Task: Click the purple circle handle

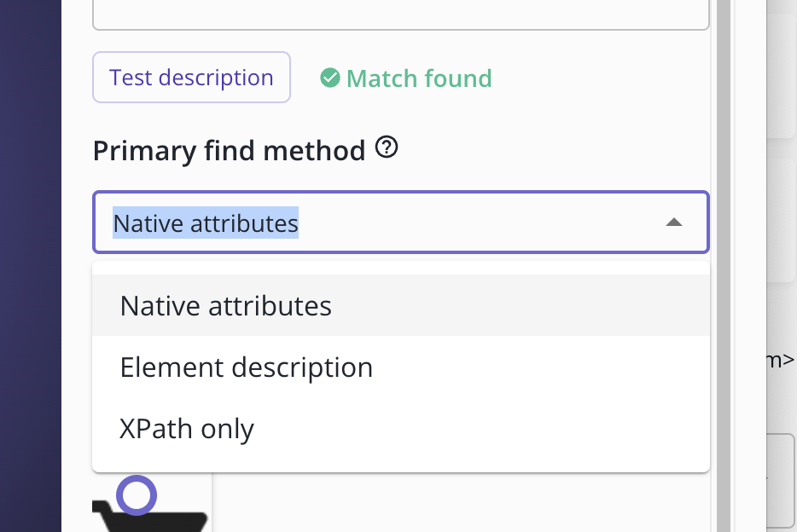Action: [x=137, y=495]
